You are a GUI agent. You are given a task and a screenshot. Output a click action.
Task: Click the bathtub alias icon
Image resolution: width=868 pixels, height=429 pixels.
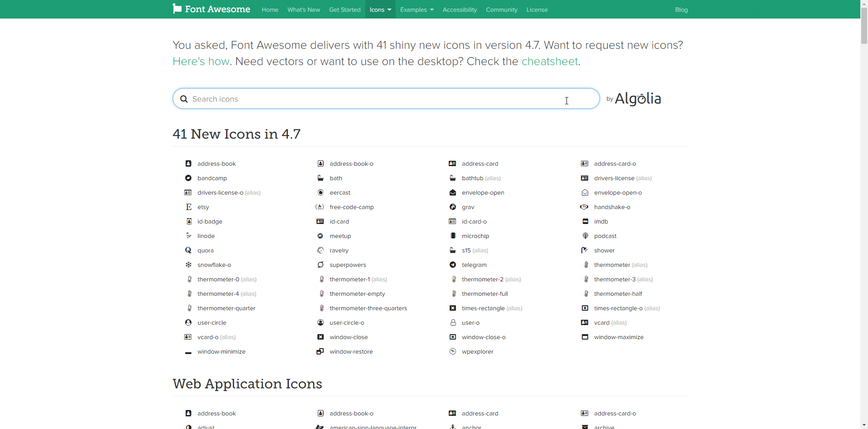(x=473, y=178)
